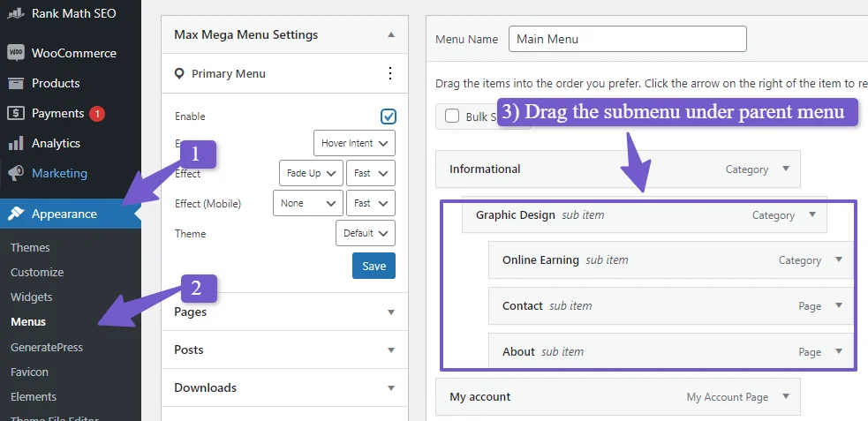Select the About sub item title

pyautogui.click(x=518, y=351)
